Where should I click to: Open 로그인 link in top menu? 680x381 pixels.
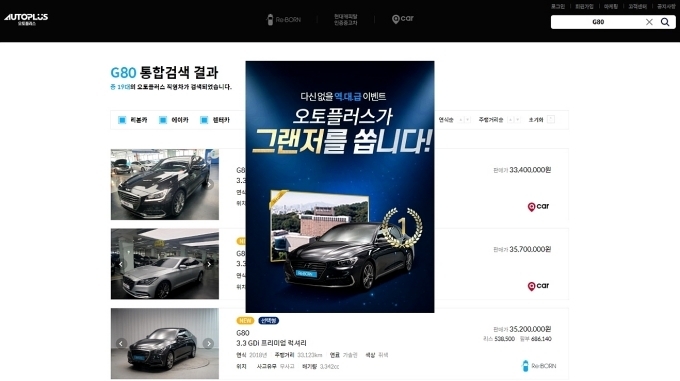pyautogui.click(x=558, y=7)
